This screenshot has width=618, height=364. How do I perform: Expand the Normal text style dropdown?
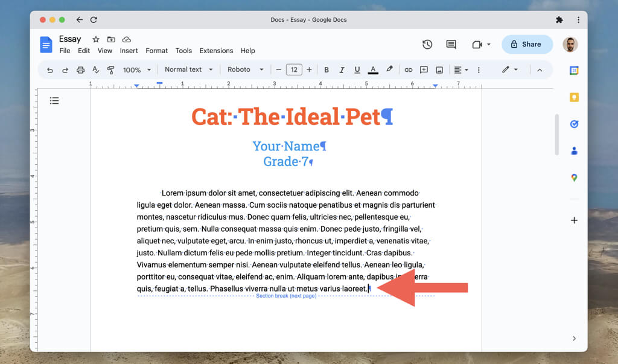pyautogui.click(x=189, y=69)
